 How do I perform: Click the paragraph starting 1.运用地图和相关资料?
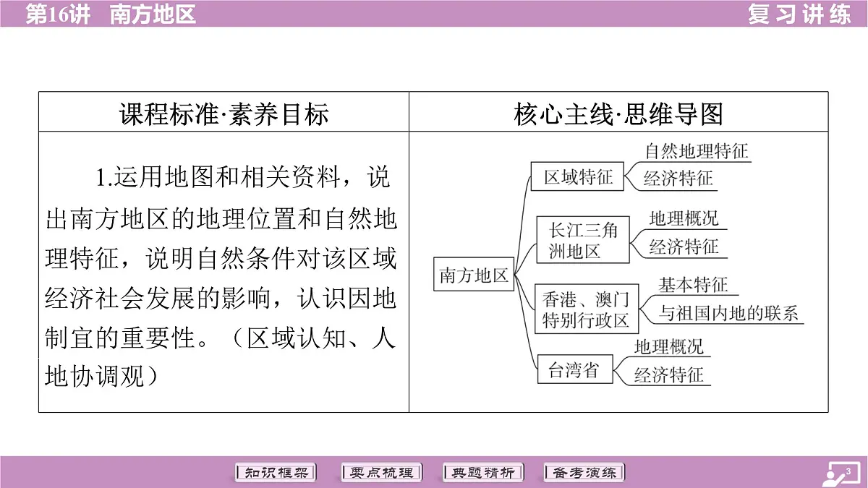tap(221, 277)
